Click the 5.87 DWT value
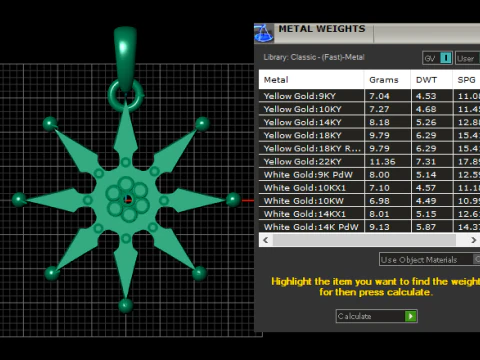480x360 pixels. 426,227
